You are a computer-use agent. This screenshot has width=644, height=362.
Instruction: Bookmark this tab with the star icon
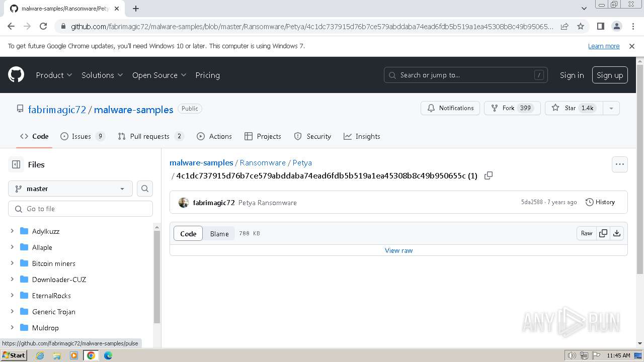[x=580, y=26]
